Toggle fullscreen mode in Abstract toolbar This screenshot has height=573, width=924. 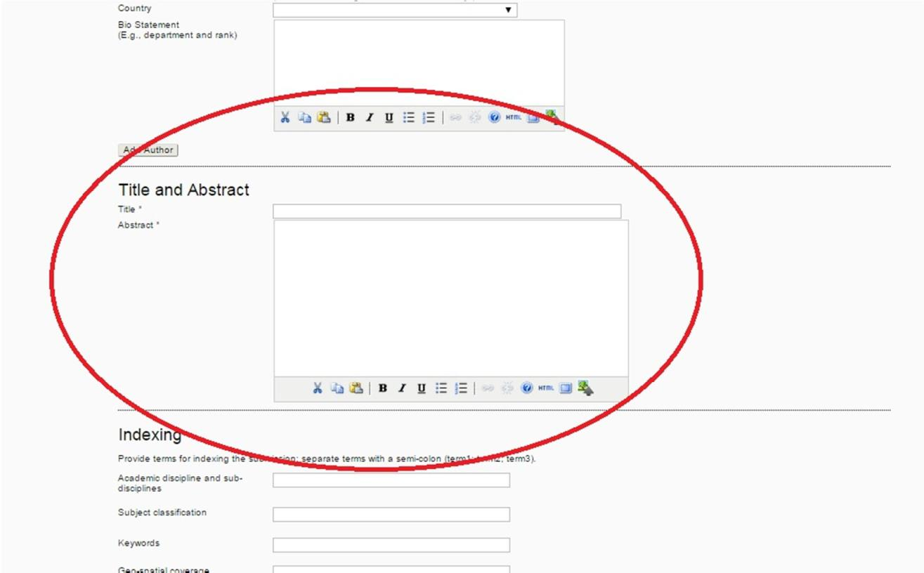click(x=566, y=388)
